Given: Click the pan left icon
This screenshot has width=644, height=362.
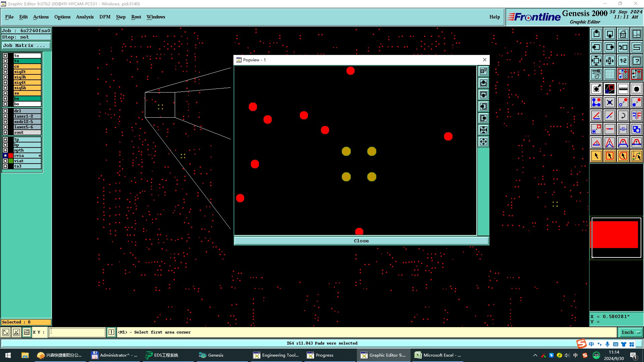Looking at the screenshot, I should pos(596,47).
